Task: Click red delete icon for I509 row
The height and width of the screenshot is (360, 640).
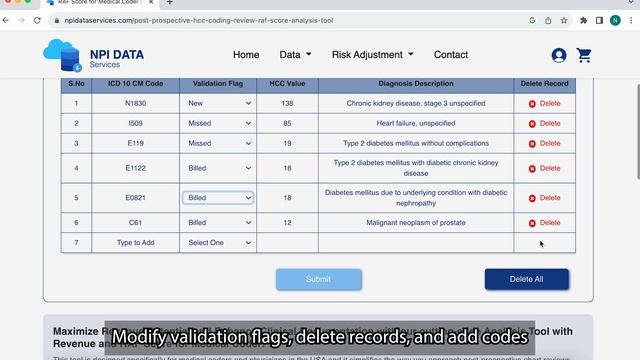Action: (x=532, y=124)
